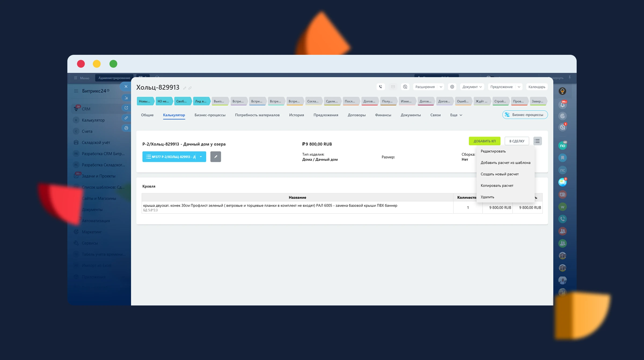The width and height of the screenshot is (644, 360).
Task: Click the gear settings icon near Документ
Action: point(452,87)
